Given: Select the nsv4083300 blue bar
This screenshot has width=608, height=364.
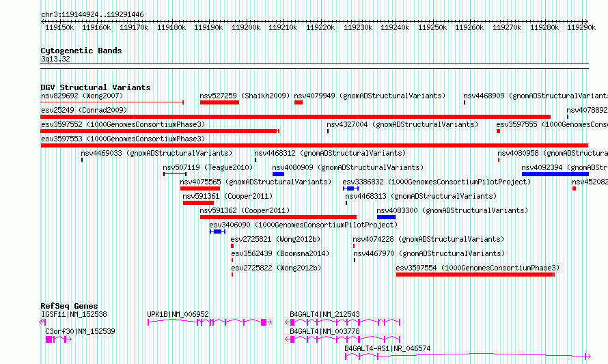Looking at the screenshot, I should click(x=386, y=217).
